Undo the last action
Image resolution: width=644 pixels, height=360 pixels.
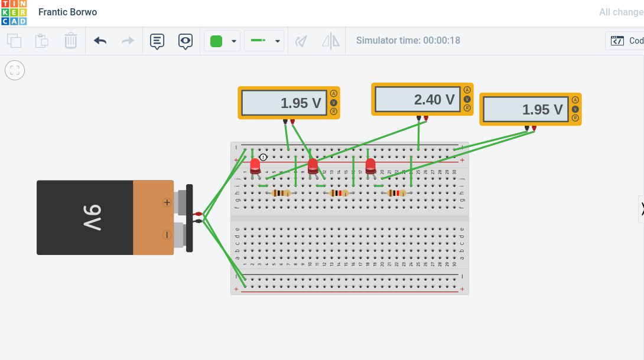tap(100, 41)
